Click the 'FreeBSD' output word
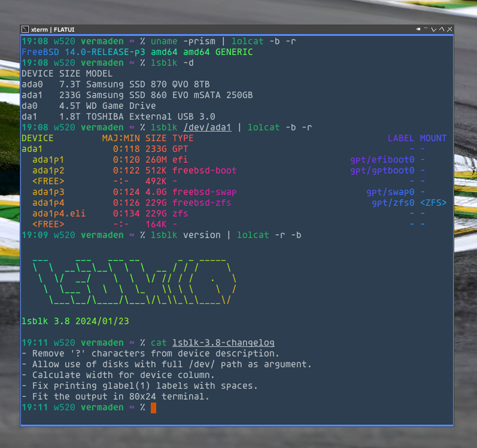The image size is (477, 448). (x=40, y=52)
